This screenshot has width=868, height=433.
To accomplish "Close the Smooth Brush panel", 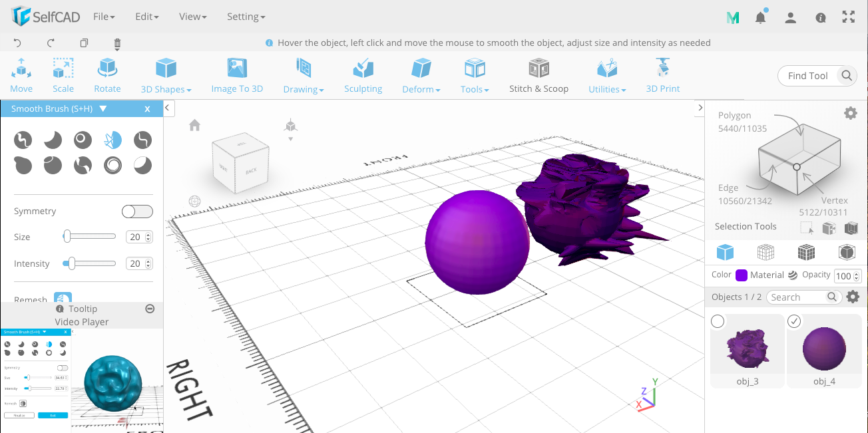I will click(x=147, y=109).
